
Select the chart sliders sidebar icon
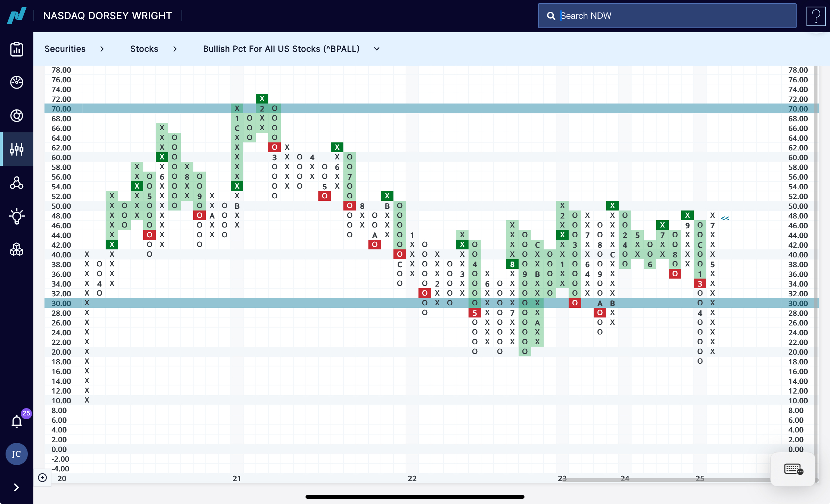[x=17, y=149]
